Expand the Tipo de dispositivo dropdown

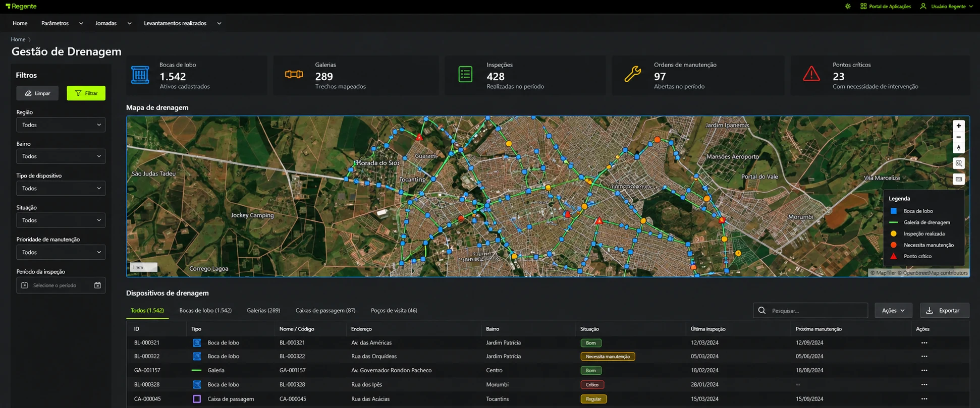pos(61,188)
